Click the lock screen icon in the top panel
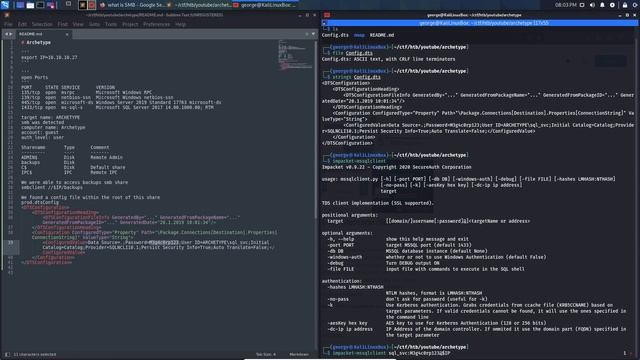 625,5
